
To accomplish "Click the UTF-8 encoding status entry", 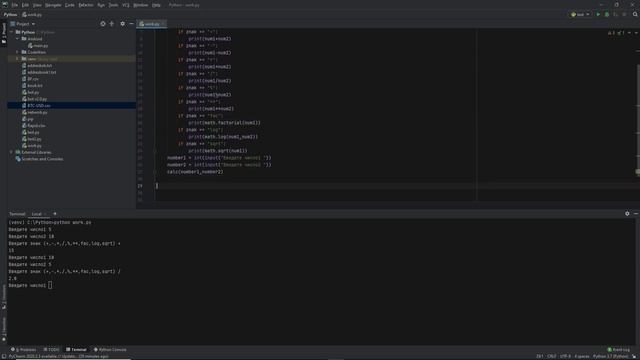I will [566, 356].
